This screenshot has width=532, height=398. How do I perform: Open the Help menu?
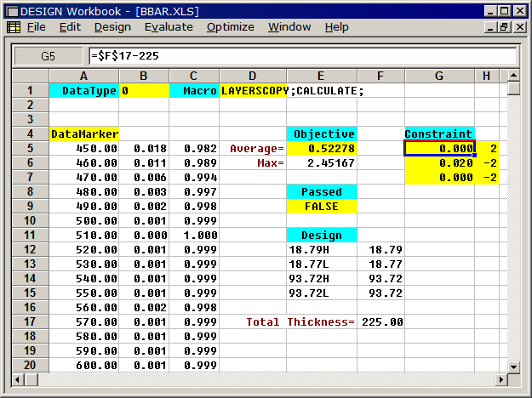(x=336, y=26)
